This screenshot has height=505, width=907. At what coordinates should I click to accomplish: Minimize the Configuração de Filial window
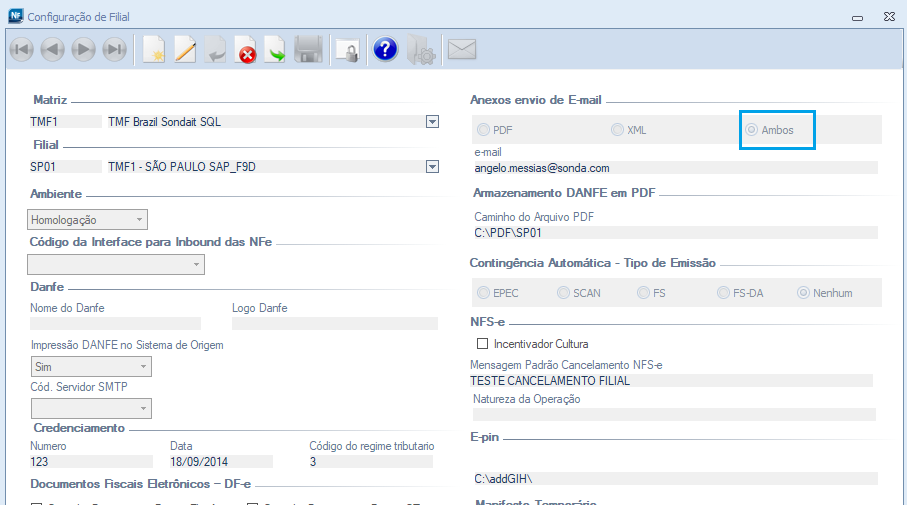(x=857, y=17)
